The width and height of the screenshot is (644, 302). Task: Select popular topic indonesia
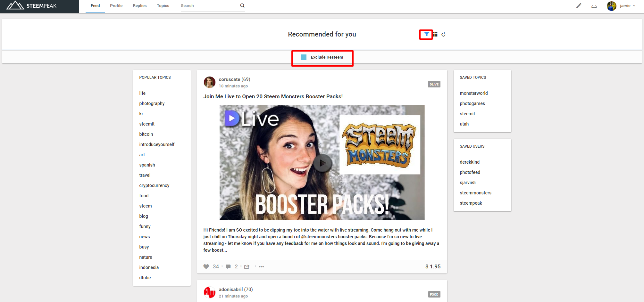(149, 267)
